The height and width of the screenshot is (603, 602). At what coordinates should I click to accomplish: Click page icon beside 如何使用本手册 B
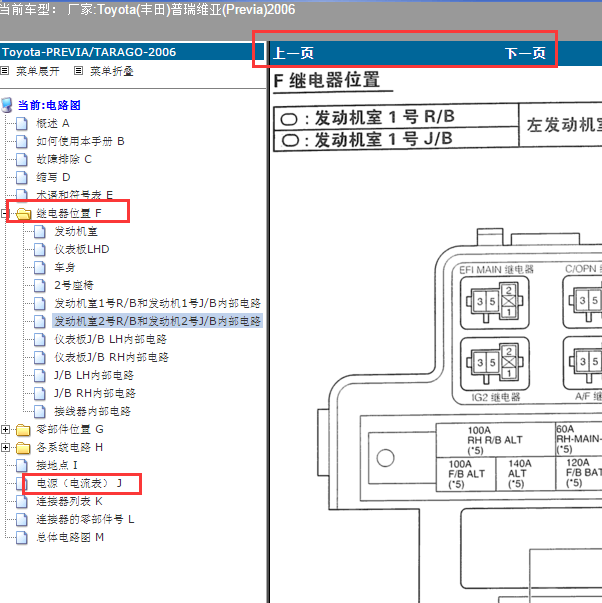point(22,142)
